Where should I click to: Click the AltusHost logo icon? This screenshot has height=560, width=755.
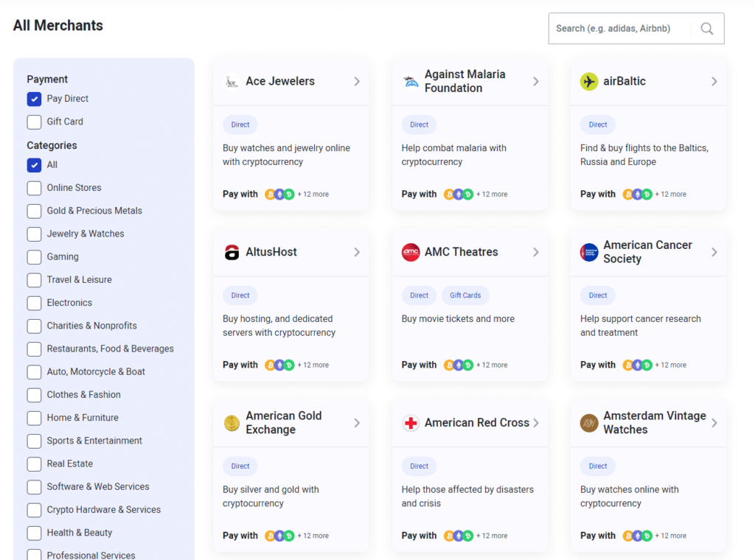(232, 253)
